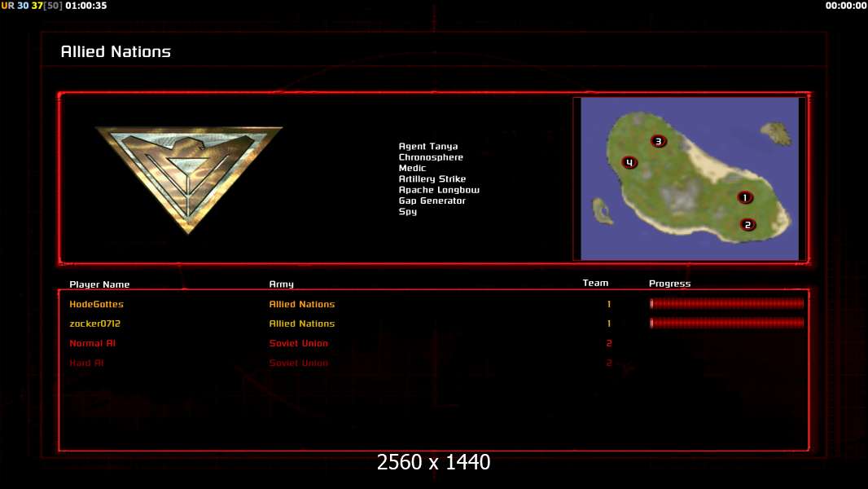Select the Chronosphere entry
The width and height of the screenshot is (868, 489).
click(x=432, y=157)
